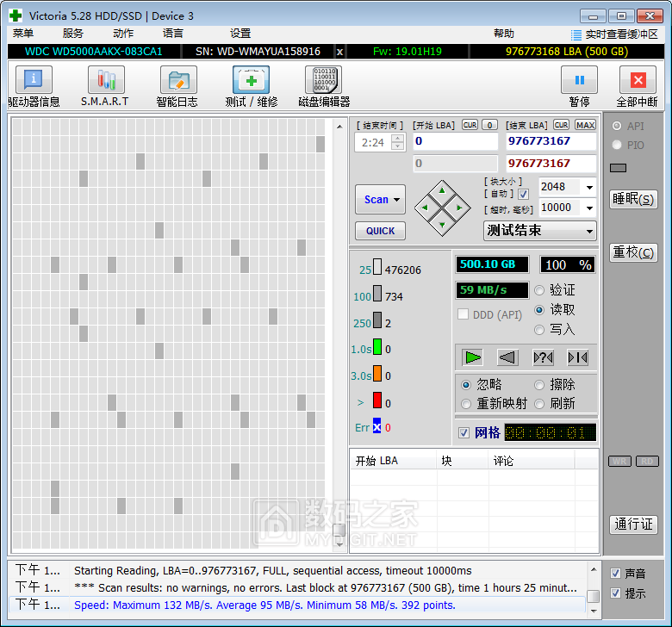672x627 pixels.
Task: Toggle the auto (自动) block size checkbox
Action: (x=523, y=195)
